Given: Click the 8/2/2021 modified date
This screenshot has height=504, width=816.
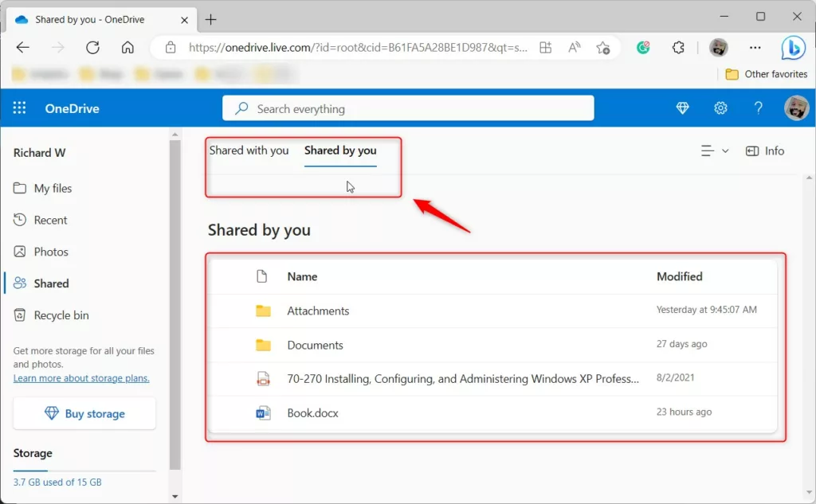Looking at the screenshot, I should click(675, 377).
